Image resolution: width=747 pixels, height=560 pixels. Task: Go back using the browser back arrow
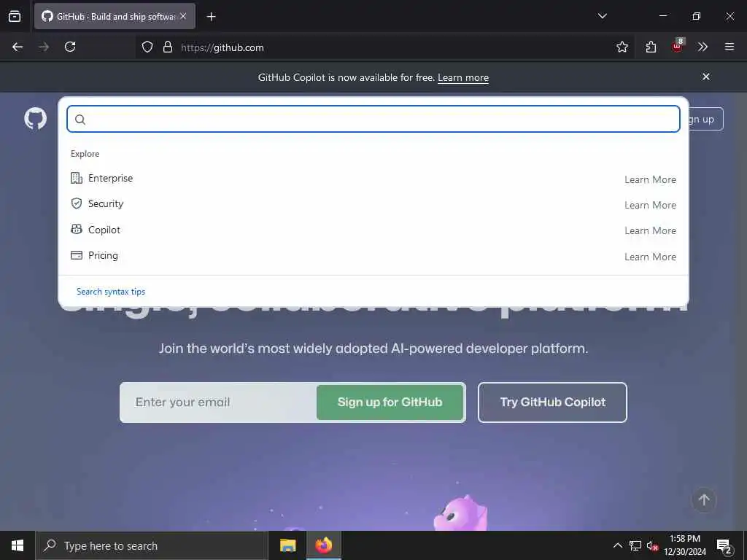[18, 47]
